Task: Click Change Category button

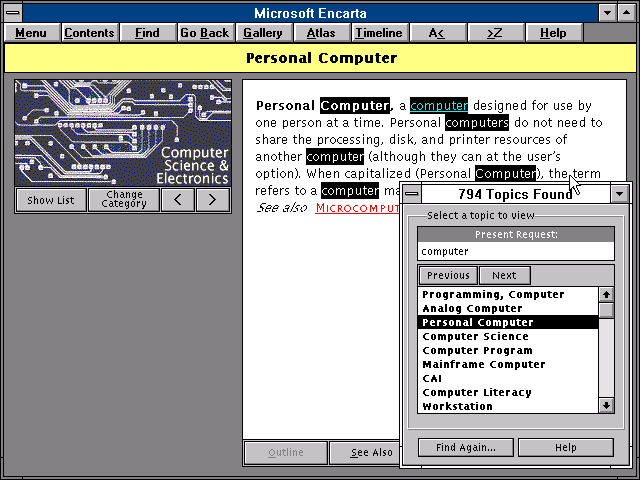Action: click(124, 200)
